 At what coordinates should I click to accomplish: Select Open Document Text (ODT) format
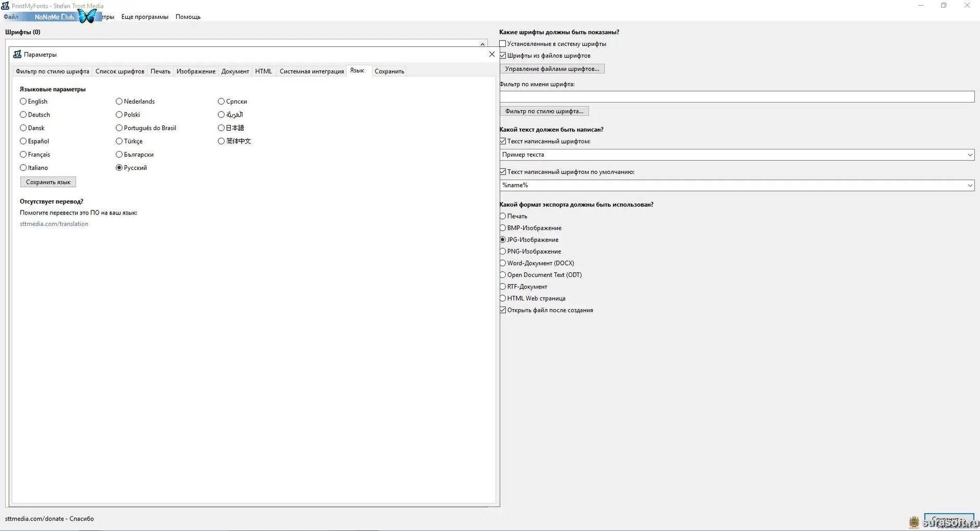click(x=541, y=275)
